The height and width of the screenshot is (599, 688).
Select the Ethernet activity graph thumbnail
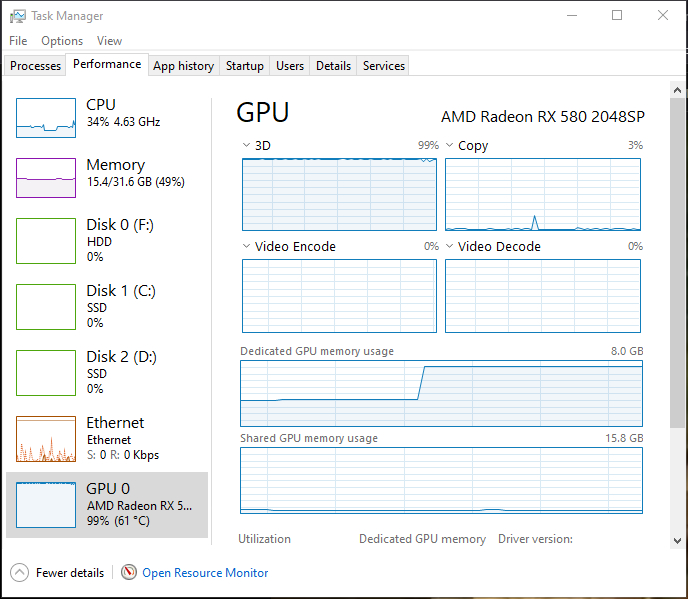[46, 439]
